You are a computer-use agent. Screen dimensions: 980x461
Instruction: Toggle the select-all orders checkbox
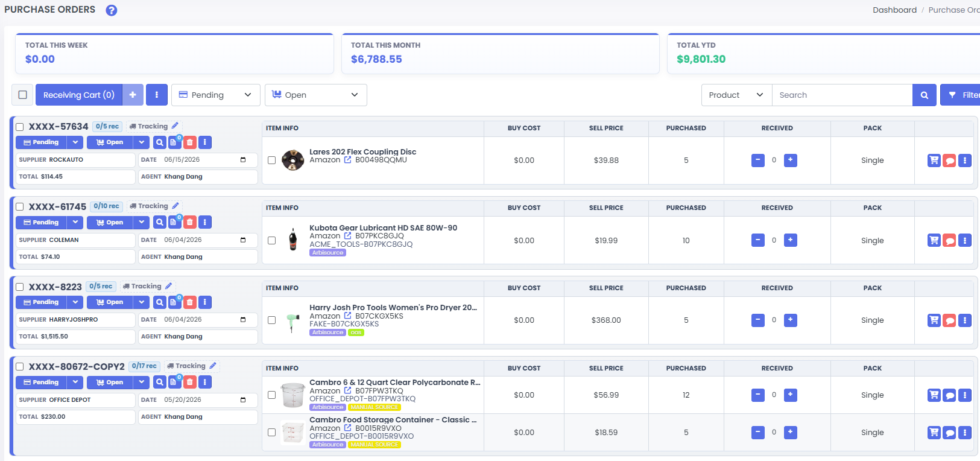coord(23,95)
